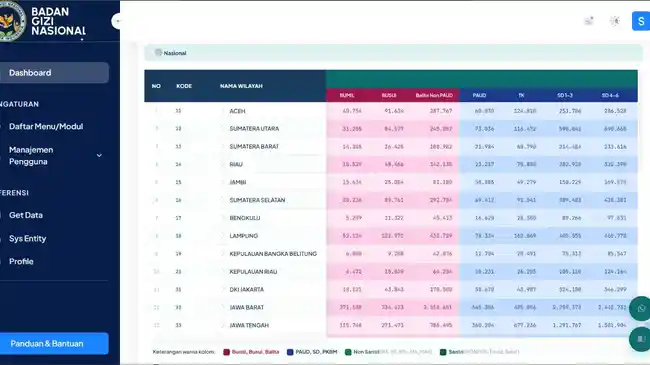
Task: Expand the ACEH row chevron
Action: pyautogui.click(x=223, y=111)
